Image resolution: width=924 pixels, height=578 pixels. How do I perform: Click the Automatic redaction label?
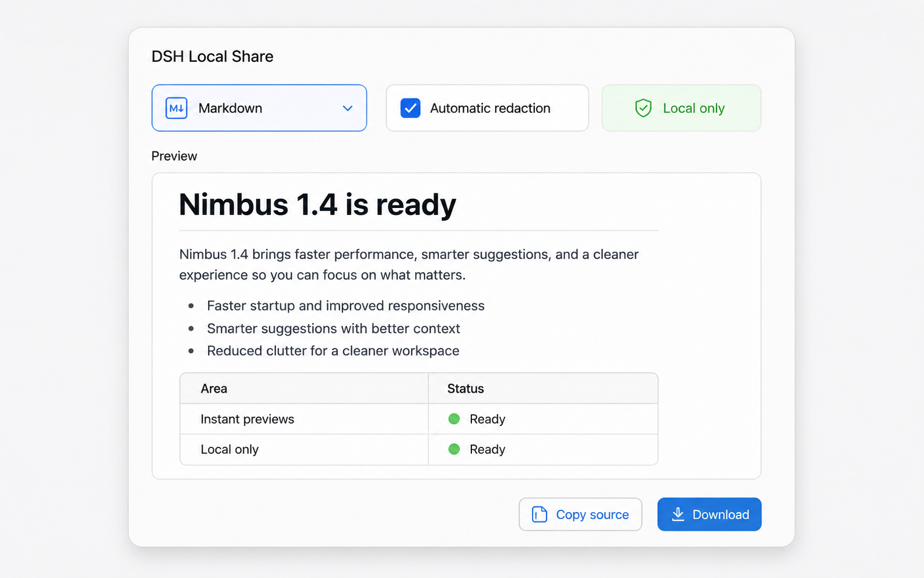(490, 108)
